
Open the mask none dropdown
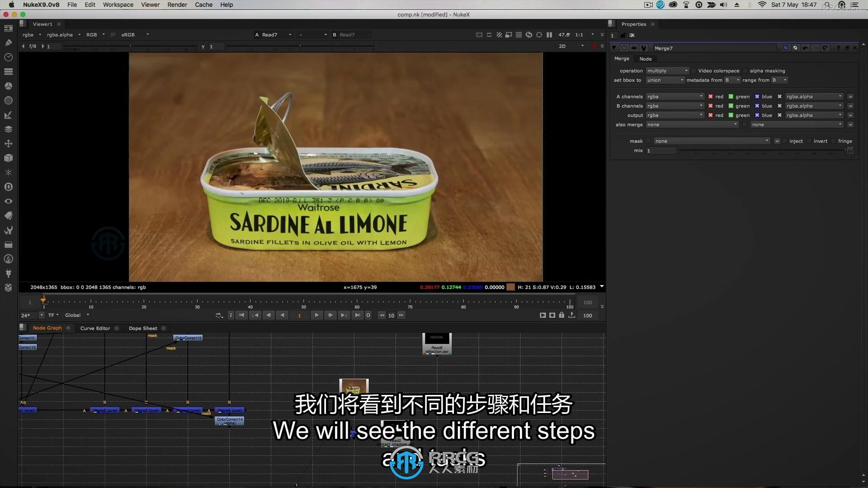click(x=712, y=141)
